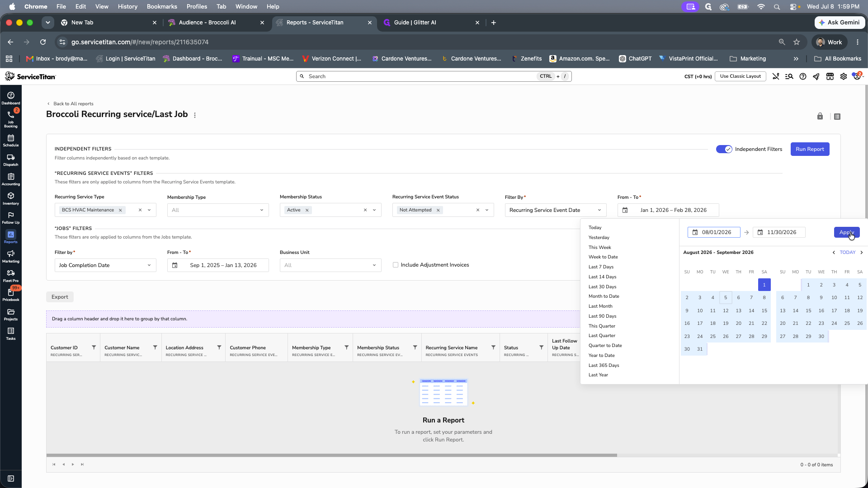The width and height of the screenshot is (868, 488).
Task: Click Use Classic Layout button
Action: pyautogui.click(x=741, y=76)
